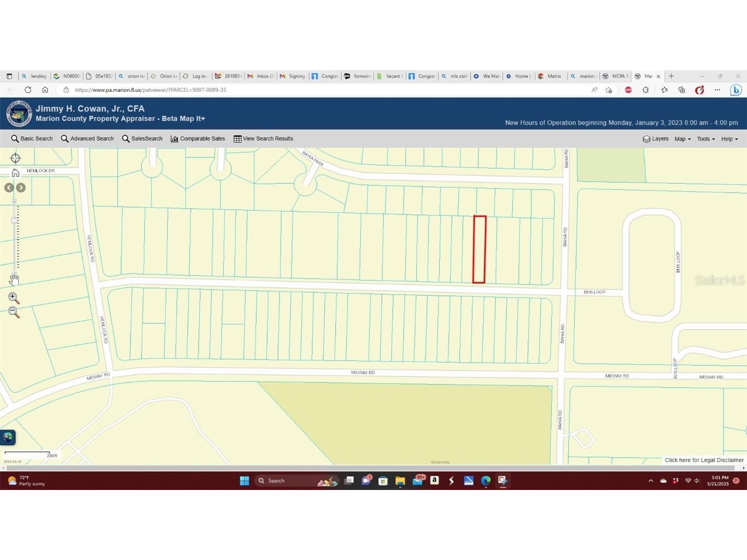Open the globe widget in map corner
The image size is (747, 560).
(x=8, y=437)
